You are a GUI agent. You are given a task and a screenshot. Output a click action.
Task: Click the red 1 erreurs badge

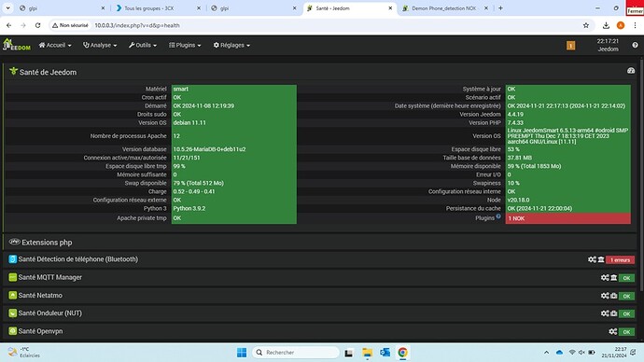point(620,259)
